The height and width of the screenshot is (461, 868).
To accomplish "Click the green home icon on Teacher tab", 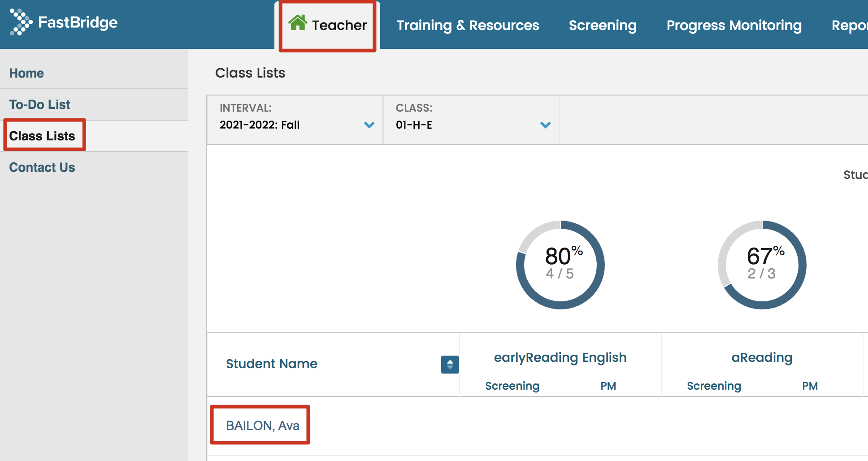I will click(298, 22).
